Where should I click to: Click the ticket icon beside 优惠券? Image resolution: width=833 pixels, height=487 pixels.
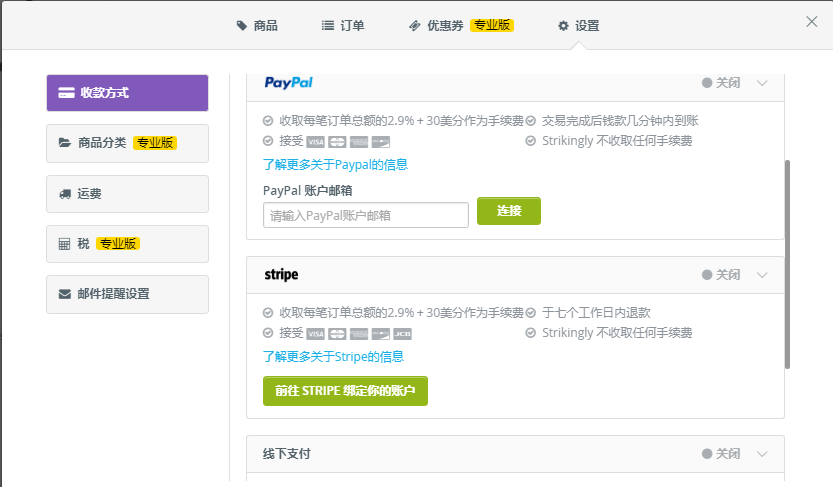point(414,25)
